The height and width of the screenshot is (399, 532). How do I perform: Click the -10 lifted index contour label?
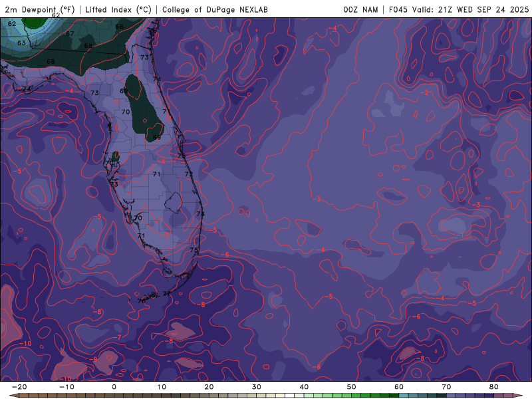[26, 344]
